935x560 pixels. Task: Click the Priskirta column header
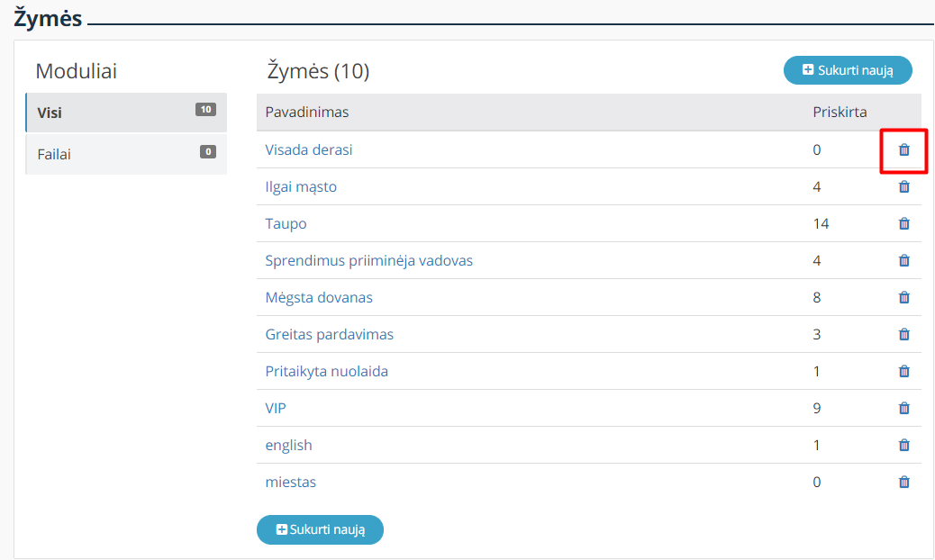tap(840, 112)
